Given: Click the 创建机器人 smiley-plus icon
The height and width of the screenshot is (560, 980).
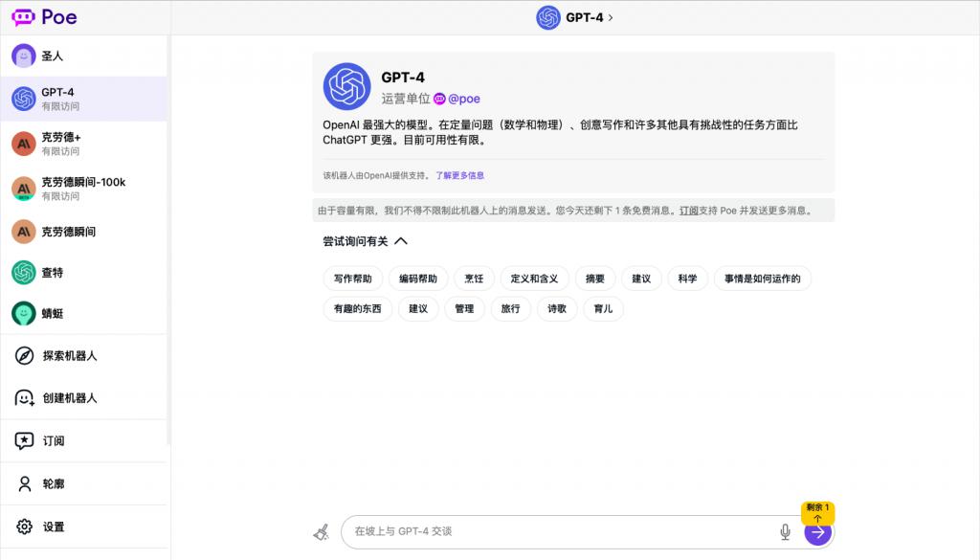Looking at the screenshot, I should 24,398.
